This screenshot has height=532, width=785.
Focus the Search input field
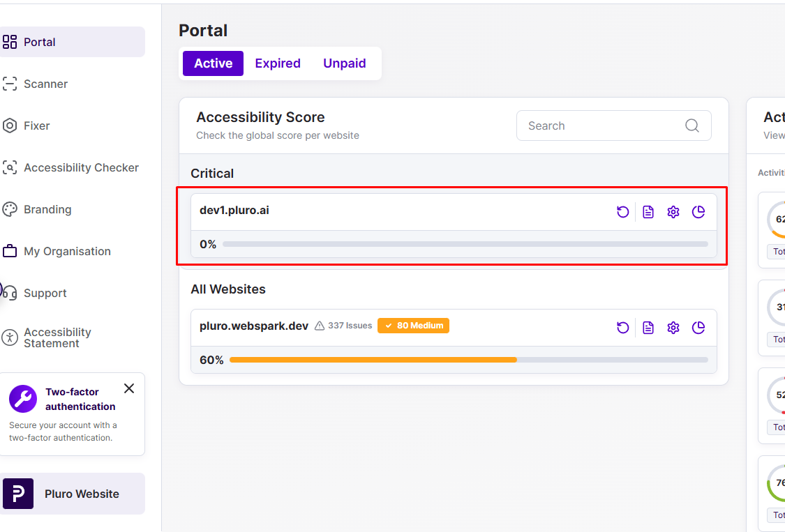click(x=600, y=126)
